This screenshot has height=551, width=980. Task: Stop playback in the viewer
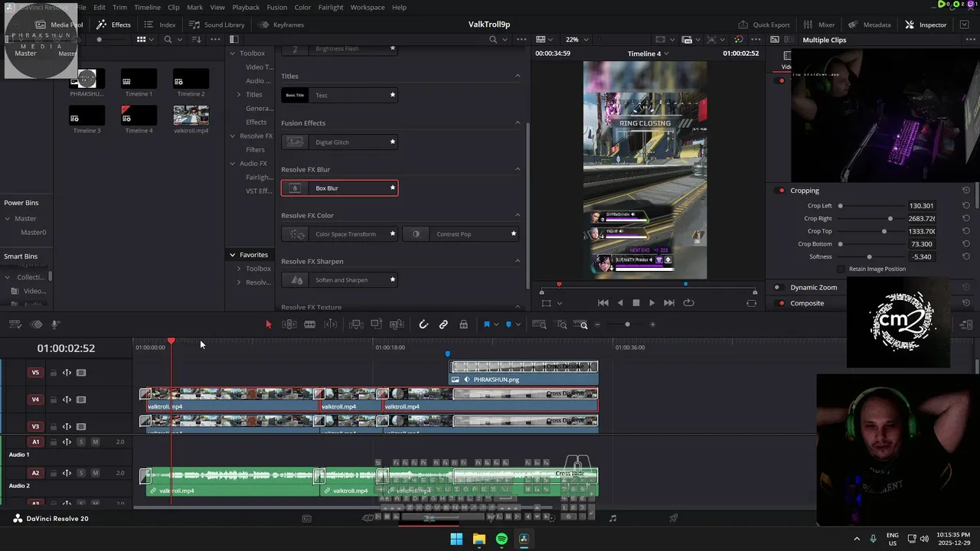coord(635,303)
